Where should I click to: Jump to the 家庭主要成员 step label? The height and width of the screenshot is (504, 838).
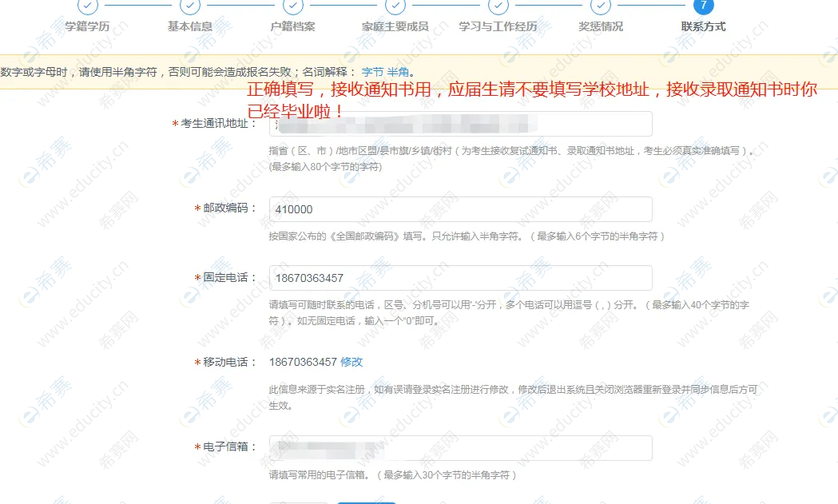[x=395, y=26]
